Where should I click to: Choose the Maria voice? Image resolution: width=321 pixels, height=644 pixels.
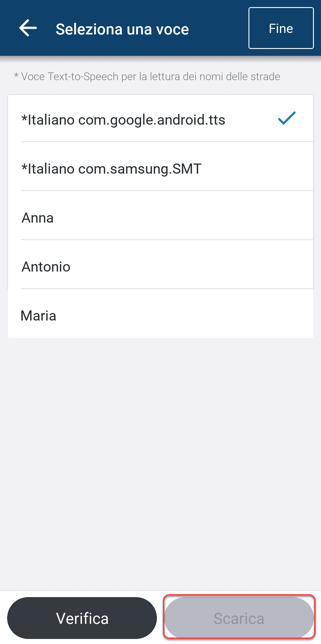(39, 316)
